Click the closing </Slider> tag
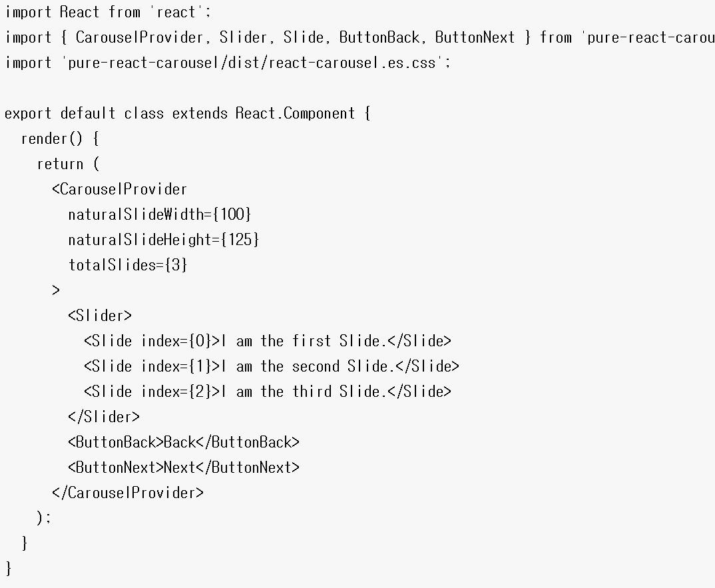The image size is (715, 588). click(x=104, y=418)
